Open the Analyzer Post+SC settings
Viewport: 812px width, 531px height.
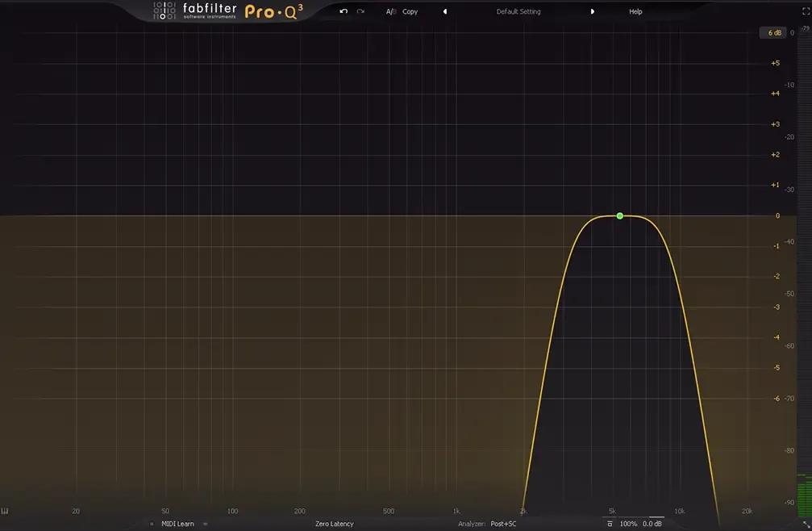point(487,524)
